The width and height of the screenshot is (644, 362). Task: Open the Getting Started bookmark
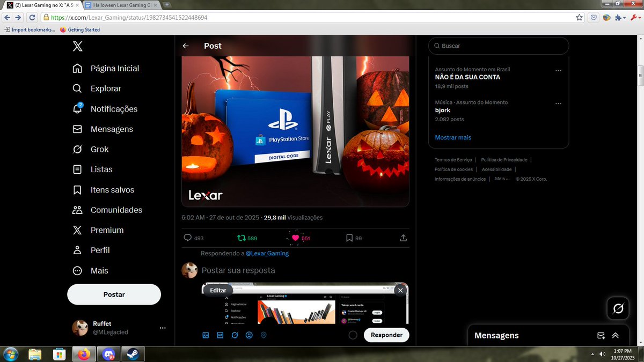pyautogui.click(x=80, y=29)
